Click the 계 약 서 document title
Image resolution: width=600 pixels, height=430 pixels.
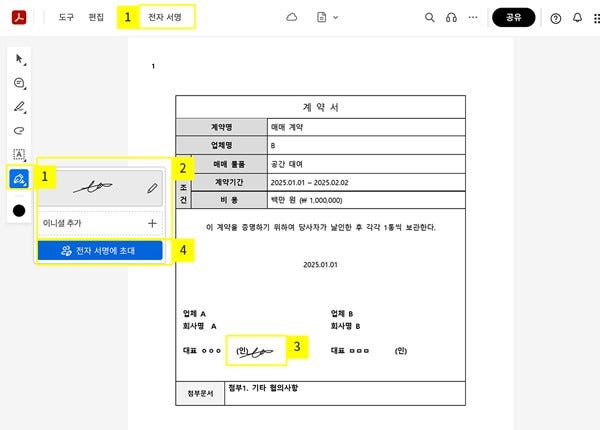[x=321, y=107]
